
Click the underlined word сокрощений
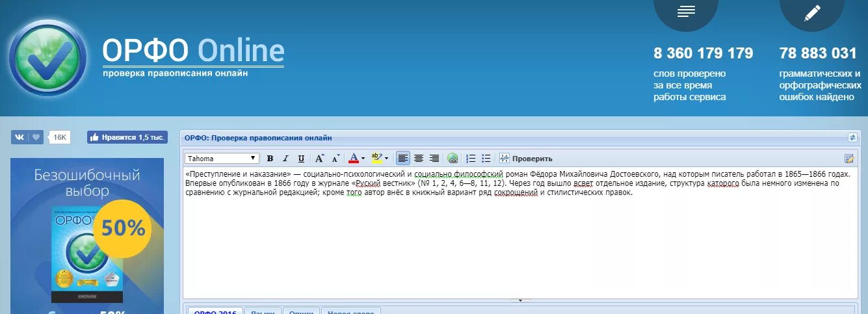(x=515, y=192)
